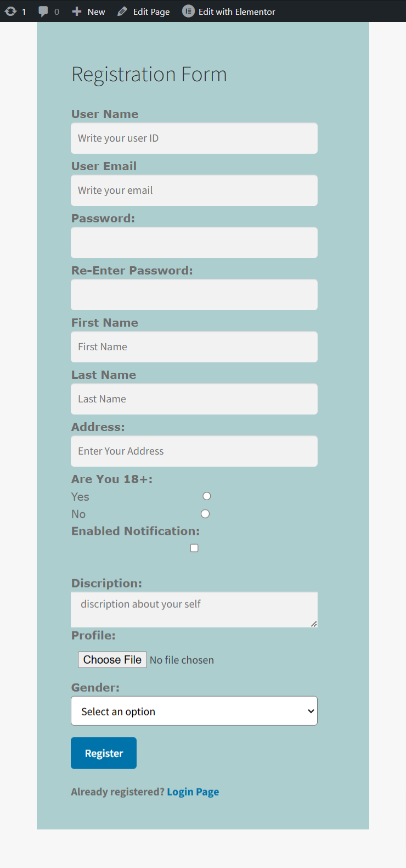Open the New menu in the admin bar
This screenshot has height=868, width=406.
click(x=96, y=12)
